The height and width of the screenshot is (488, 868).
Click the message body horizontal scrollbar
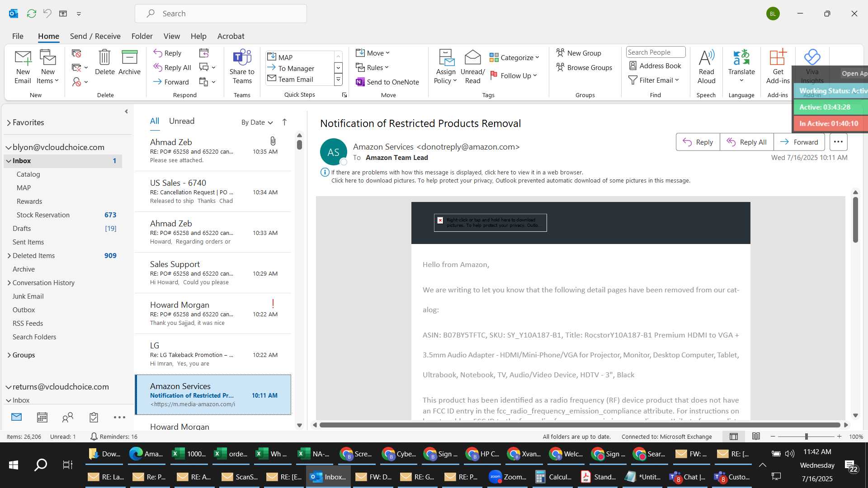pyautogui.click(x=580, y=425)
